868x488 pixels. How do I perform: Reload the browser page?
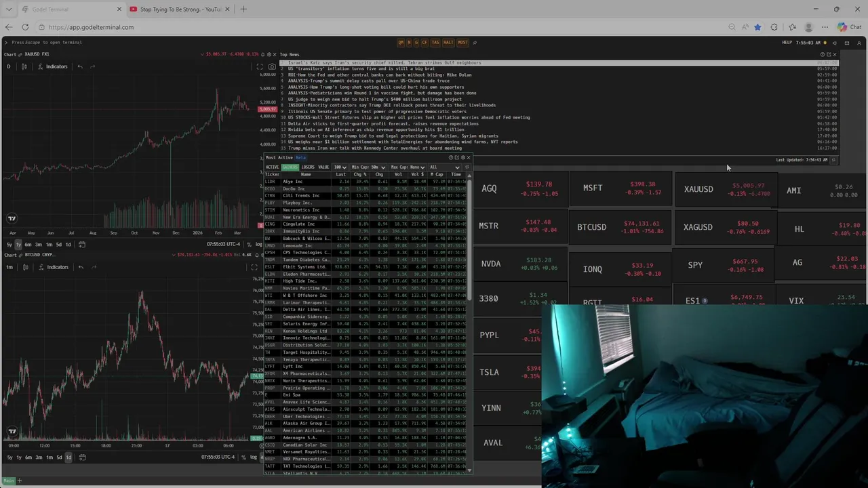(x=25, y=27)
